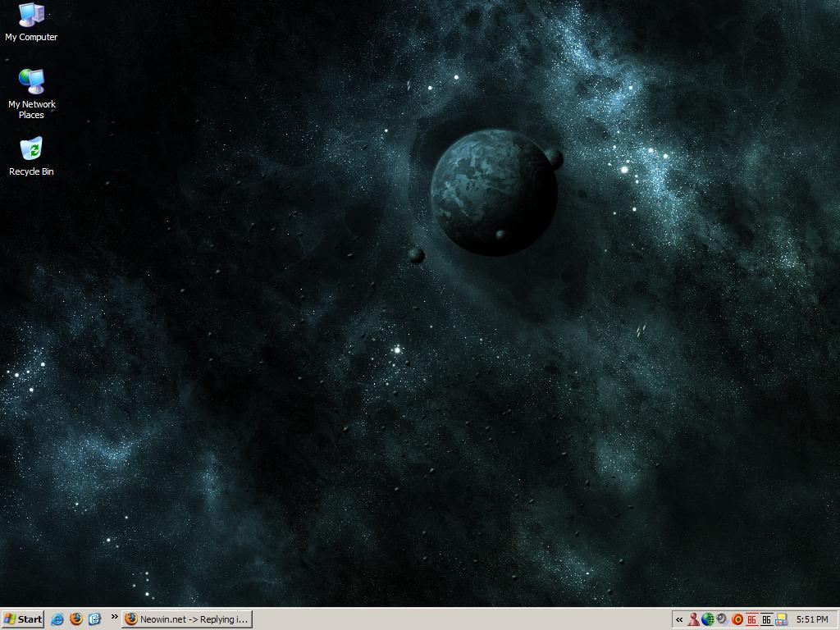Expand the Quick Launch overflow chevron
Viewport: 840px width, 630px height.
point(114,617)
